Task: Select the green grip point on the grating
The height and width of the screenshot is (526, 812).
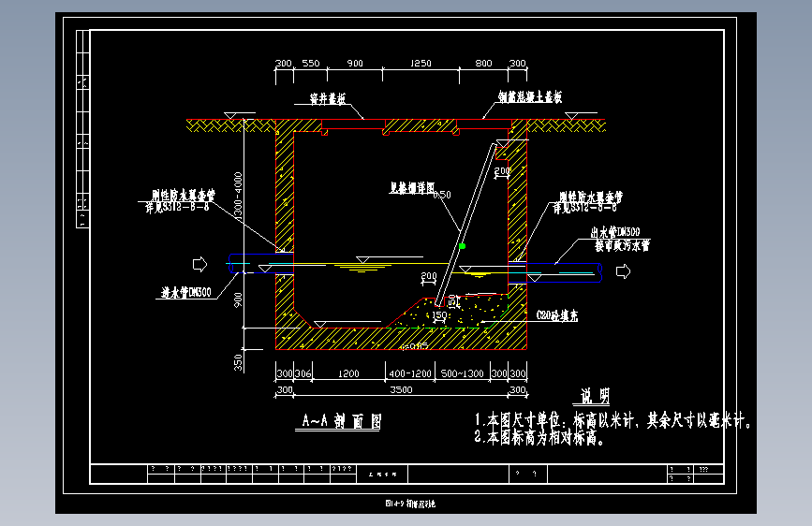Action: click(x=462, y=246)
